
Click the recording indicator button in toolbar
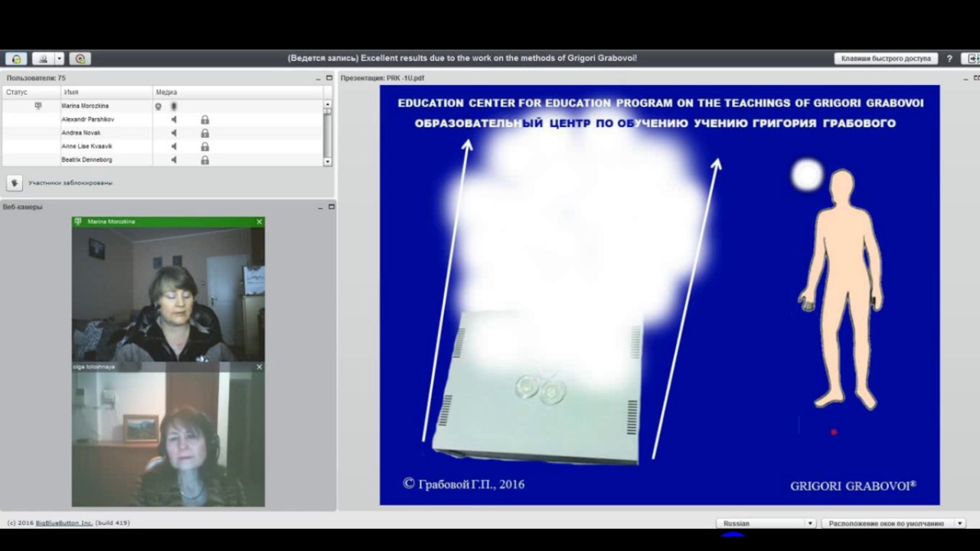(80, 58)
